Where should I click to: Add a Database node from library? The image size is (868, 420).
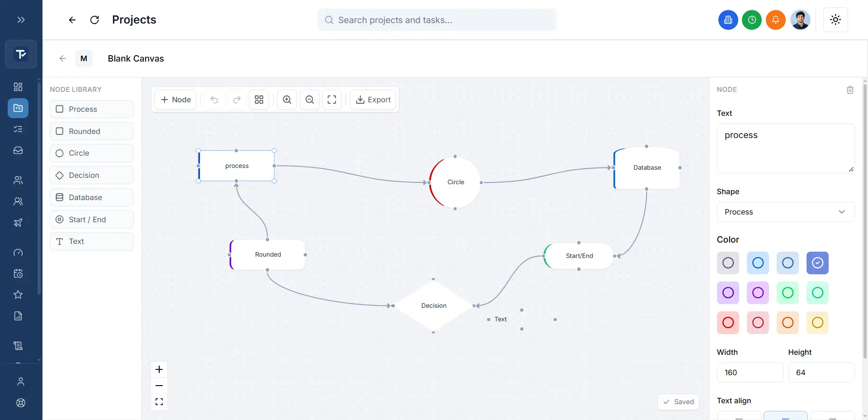(x=92, y=197)
